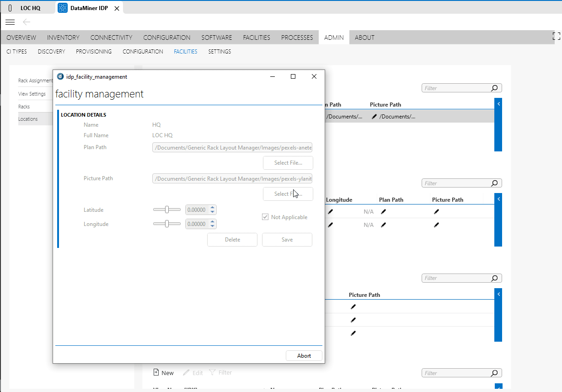
Task: Open the SOFTWARE menu tab
Action: tap(217, 38)
